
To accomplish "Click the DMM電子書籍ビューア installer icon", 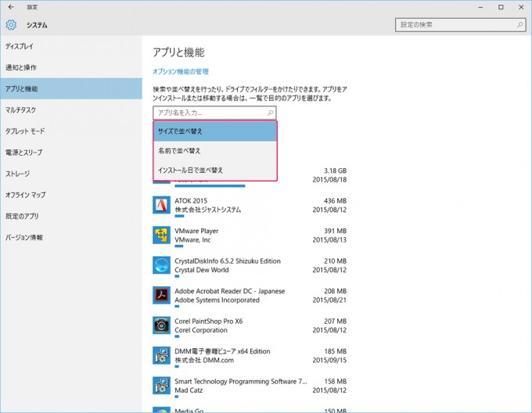I will pyautogui.click(x=161, y=356).
